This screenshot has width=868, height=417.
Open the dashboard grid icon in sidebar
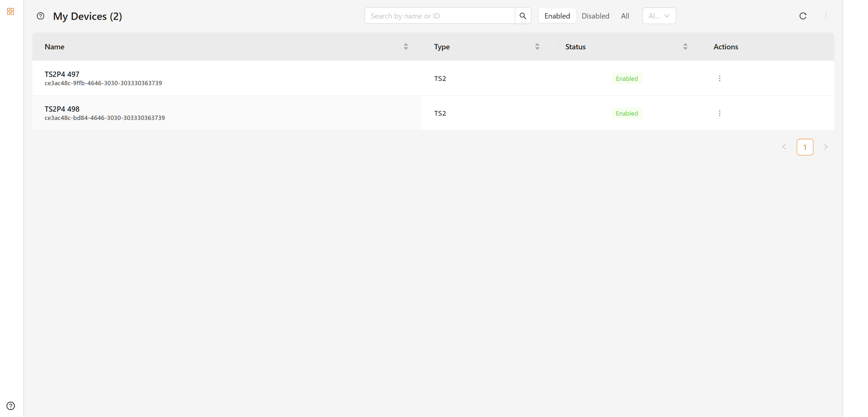tap(10, 11)
